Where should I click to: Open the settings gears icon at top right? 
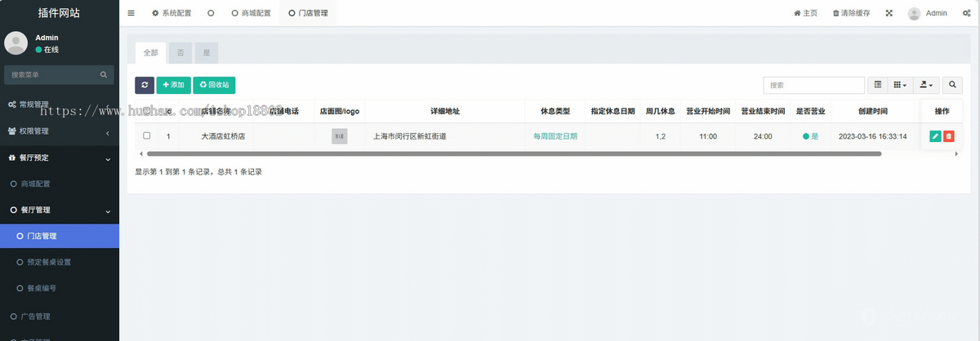[966, 14]
